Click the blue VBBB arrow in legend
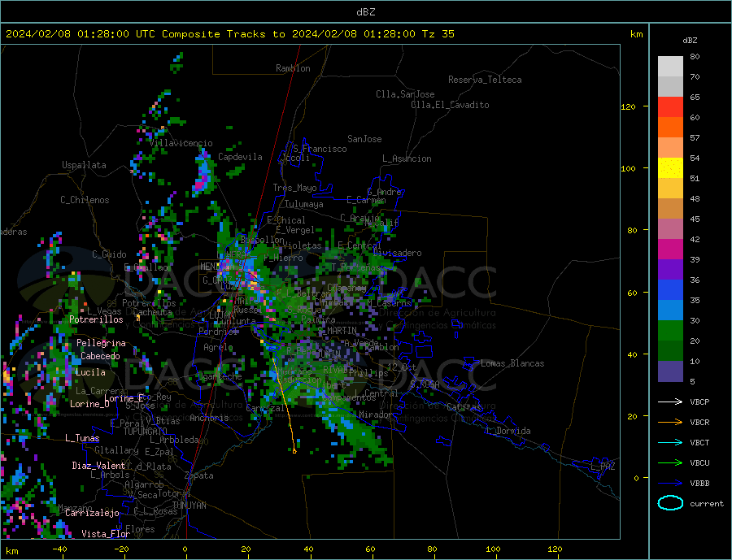Image resolution: width=732 pixels, height=560 pixels. tap(670, 483)
